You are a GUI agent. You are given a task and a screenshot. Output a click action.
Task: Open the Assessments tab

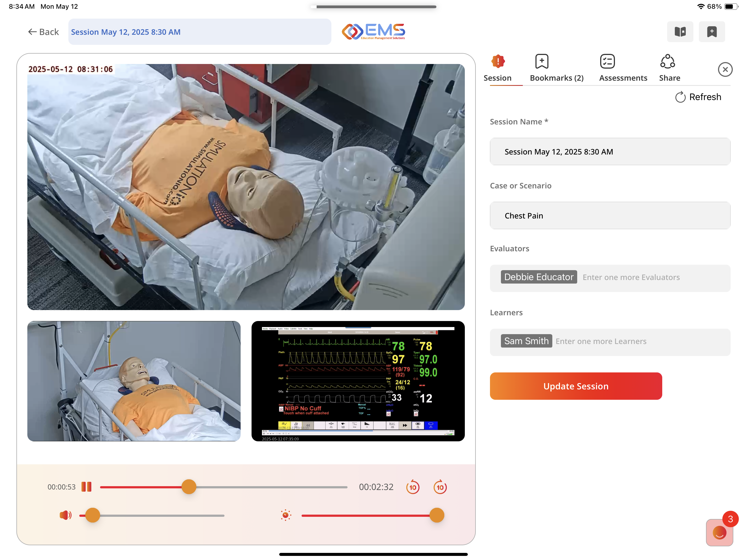pos(623,68)
